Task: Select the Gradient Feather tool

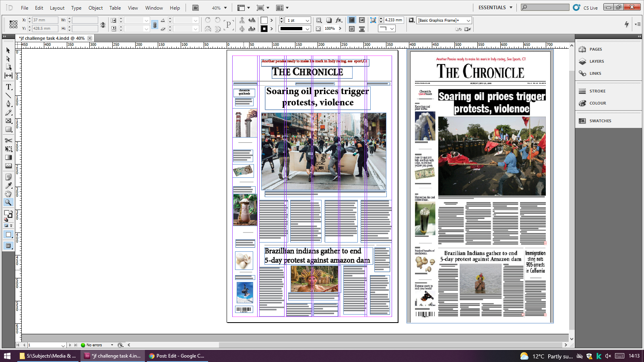Action: point(8,166)
